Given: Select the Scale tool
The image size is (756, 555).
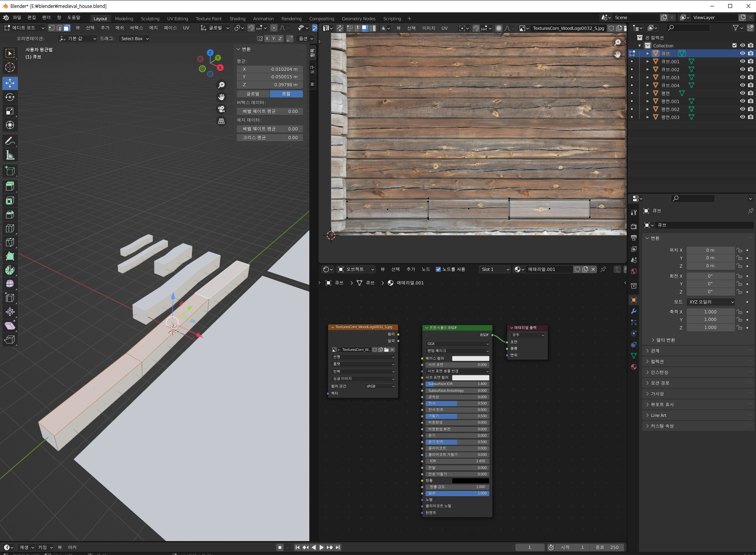Looking at the screenshot, I should click(10, 111).
